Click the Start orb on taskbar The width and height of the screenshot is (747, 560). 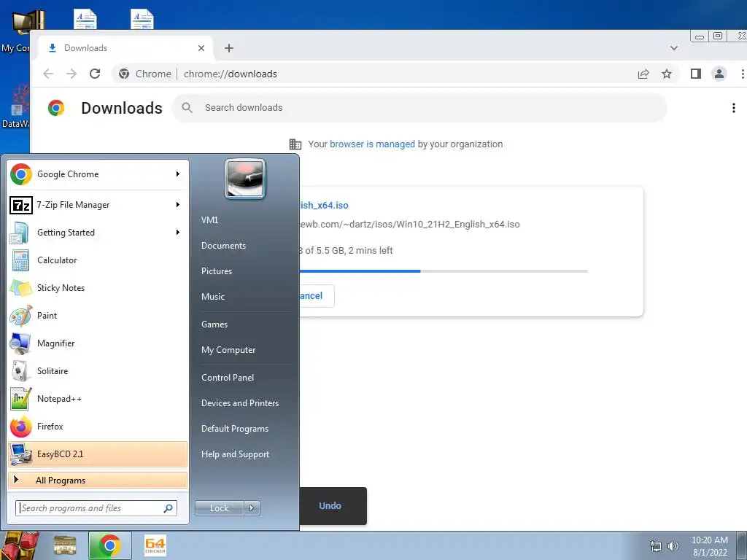19,545
